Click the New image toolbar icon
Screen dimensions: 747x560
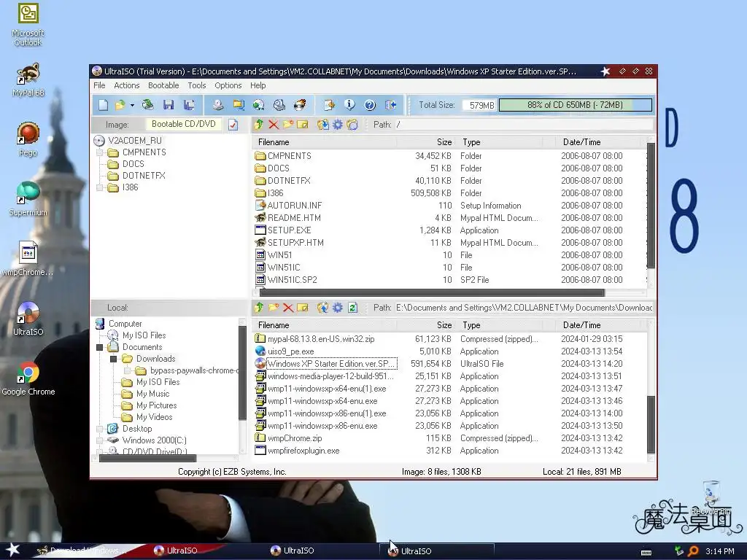click(x=104, y=105)
